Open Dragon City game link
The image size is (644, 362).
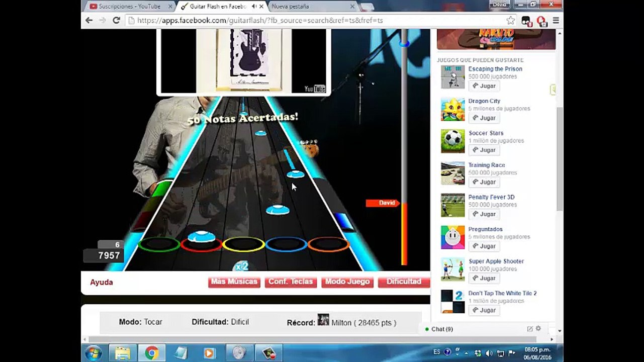click(484, 101)
